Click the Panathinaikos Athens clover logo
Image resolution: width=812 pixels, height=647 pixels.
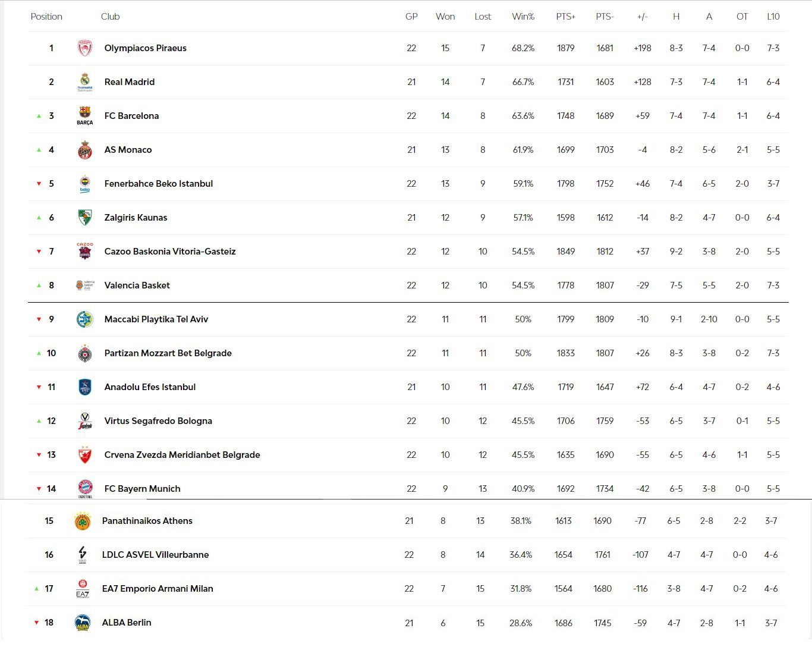click(83, 521)
